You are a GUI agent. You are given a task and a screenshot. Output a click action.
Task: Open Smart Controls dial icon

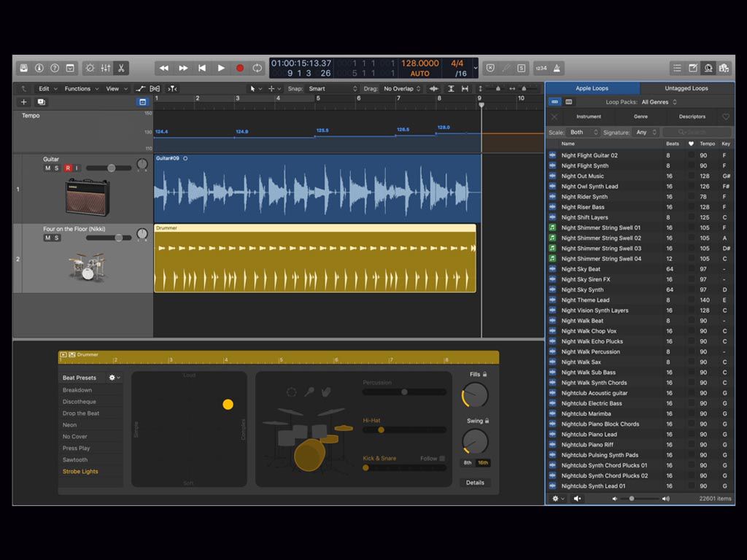tap(90, 68)
